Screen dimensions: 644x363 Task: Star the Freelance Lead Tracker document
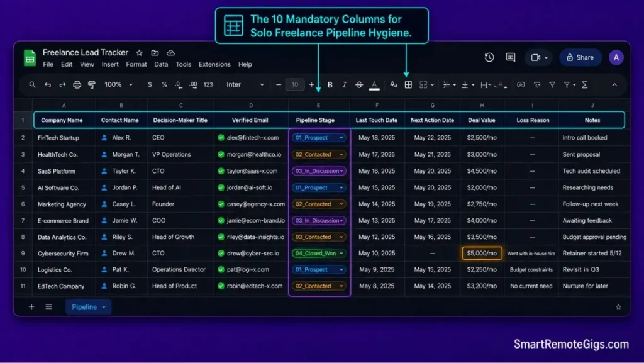pos(139,53)
